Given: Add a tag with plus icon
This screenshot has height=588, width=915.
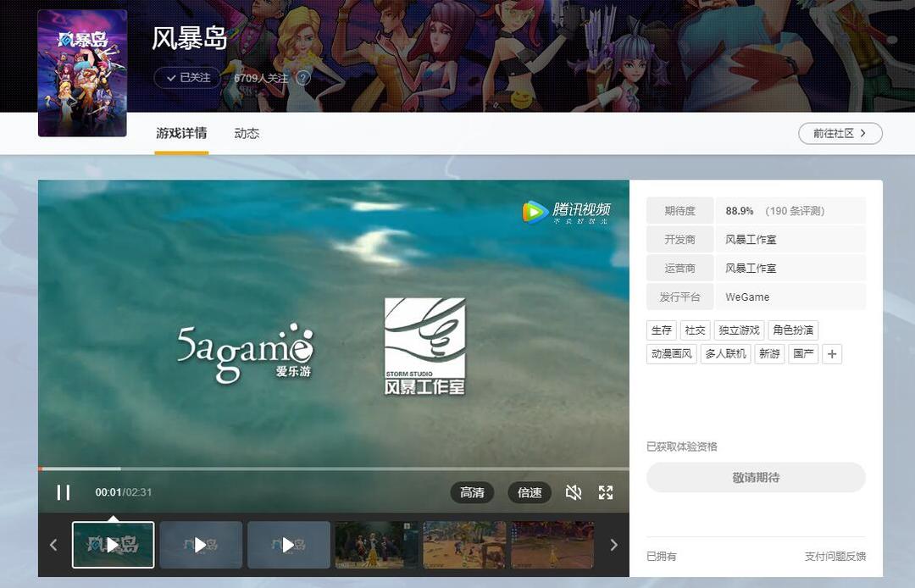Looking at the screenshot, I should coord(832,354).
